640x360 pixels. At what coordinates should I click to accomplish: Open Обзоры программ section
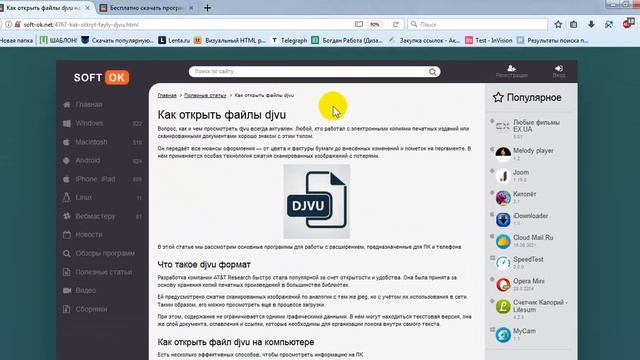[x=105, y=253]
